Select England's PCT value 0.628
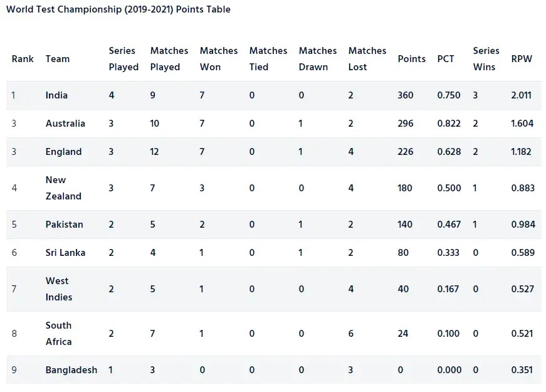The height and width of the screenshot is (392, 546). tap(449, 152)
